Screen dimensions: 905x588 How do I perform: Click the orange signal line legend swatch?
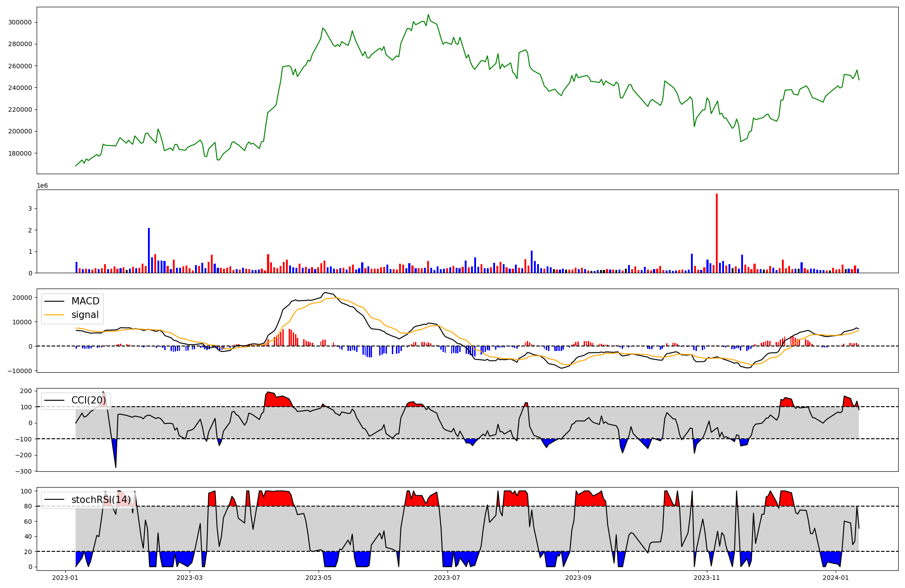click(x=55, y=315)
